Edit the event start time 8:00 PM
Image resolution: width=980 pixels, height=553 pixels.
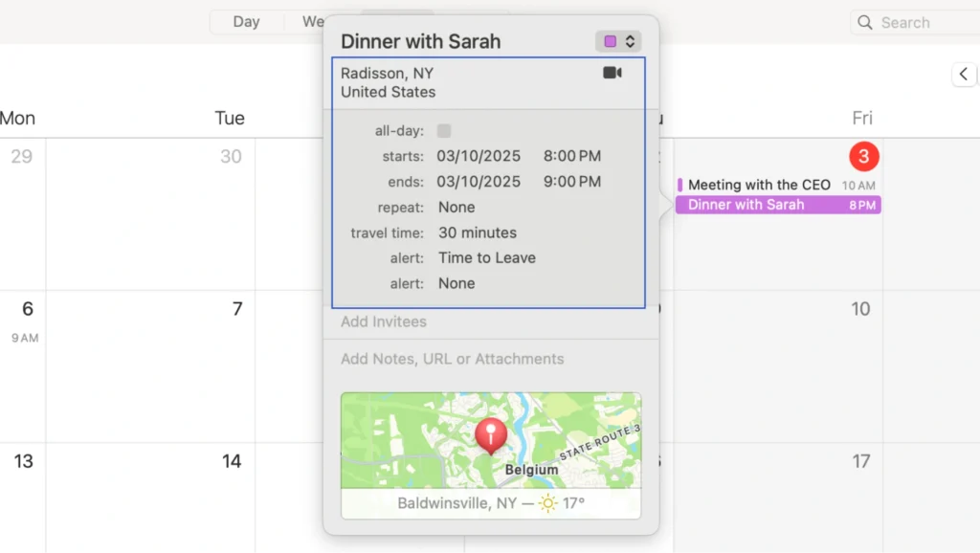572,156
